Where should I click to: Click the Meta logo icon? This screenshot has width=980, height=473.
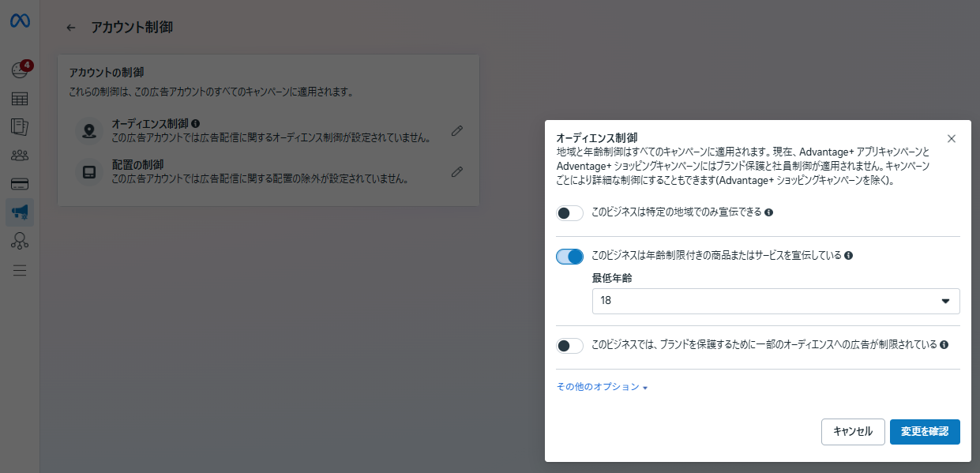20,21
